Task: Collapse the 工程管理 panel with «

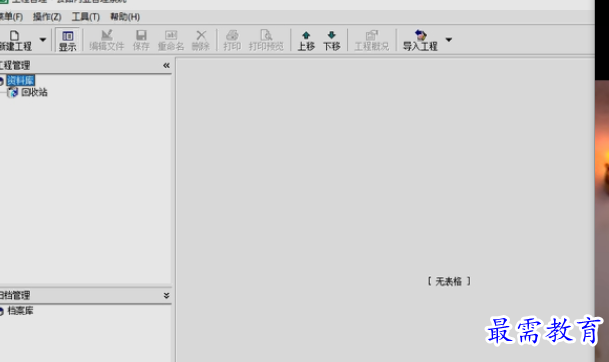Action: pyautogui.click(x=166, y=65)
